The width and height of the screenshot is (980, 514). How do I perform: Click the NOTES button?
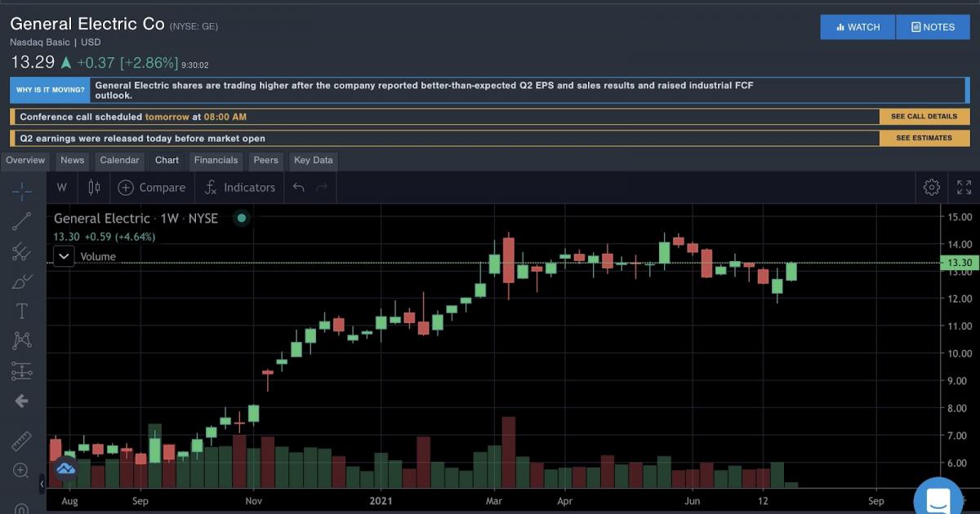(x=933, y=27)
